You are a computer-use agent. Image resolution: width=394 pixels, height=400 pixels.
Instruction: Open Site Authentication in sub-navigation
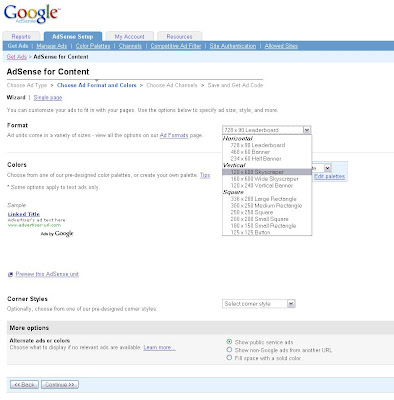[x=233, y=46]
